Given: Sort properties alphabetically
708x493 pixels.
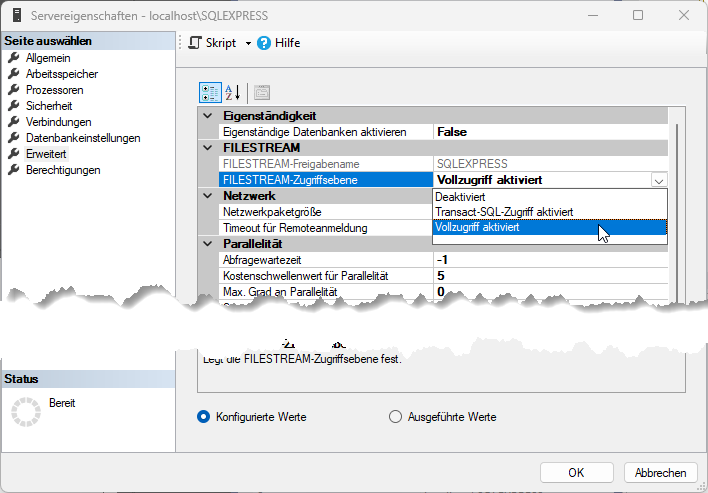Looking at the screenshot, I should (231, 93).
